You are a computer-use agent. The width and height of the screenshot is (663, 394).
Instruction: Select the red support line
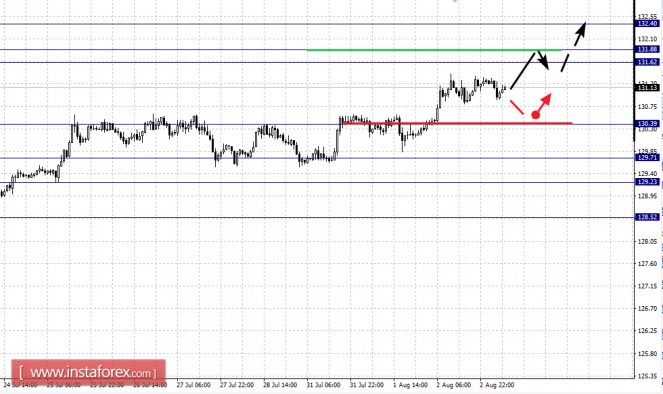[457, 123]
